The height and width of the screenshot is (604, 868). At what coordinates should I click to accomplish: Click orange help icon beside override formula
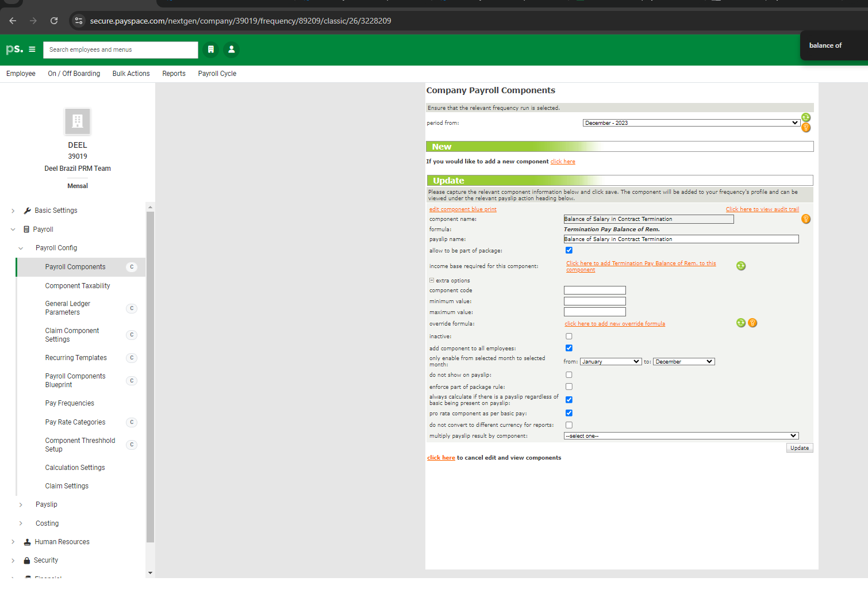click(752, 323)
